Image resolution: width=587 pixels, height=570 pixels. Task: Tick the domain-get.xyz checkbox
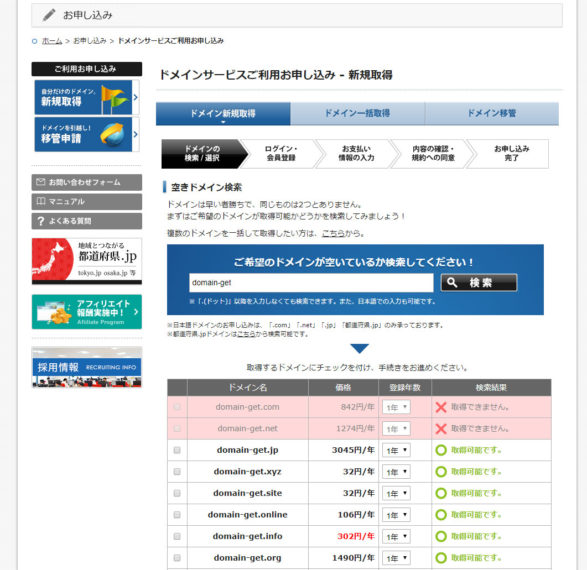(177, 472)
